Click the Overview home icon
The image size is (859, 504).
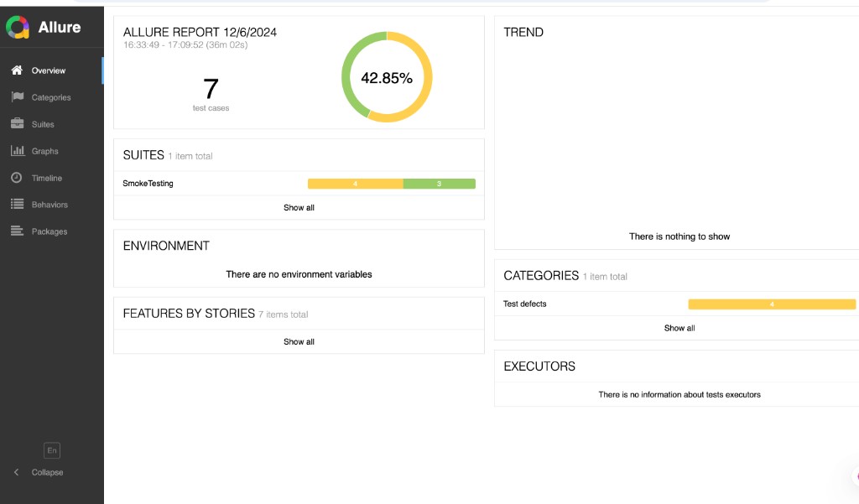(x=17, y=70)
